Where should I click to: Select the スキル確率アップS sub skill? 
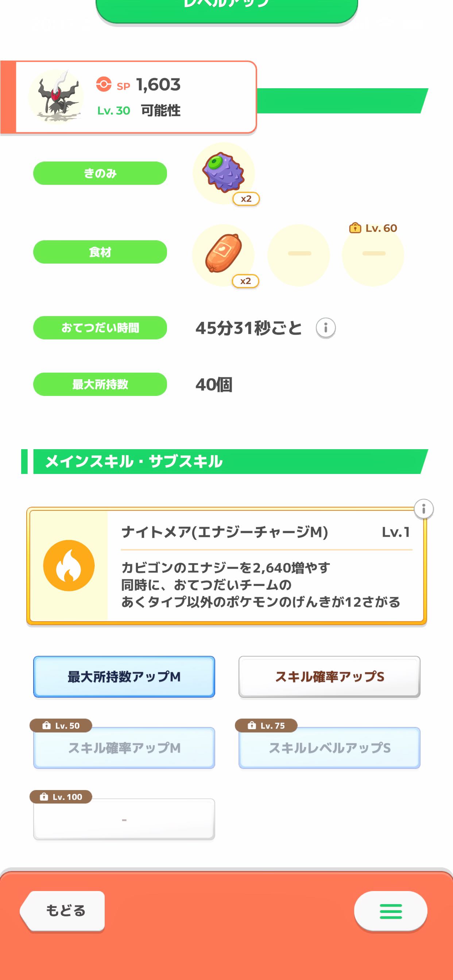(x=329, y=676)
